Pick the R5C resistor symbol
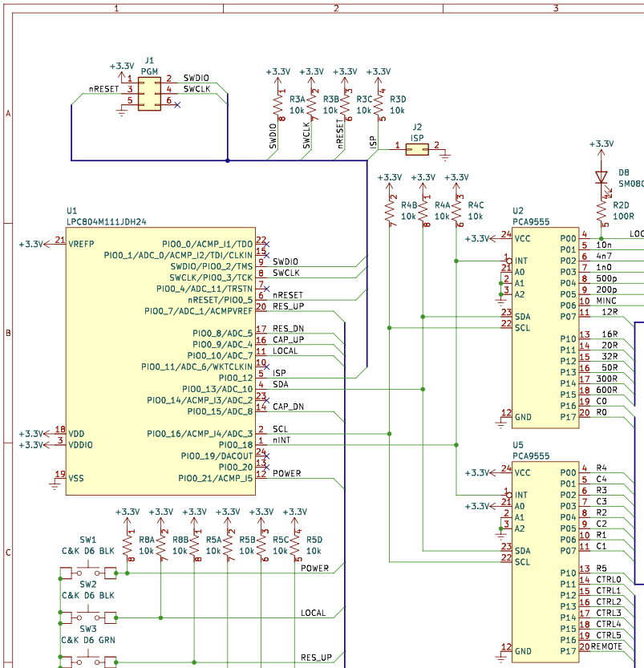This screenshot has width=644, height=668. coord(261,546)
